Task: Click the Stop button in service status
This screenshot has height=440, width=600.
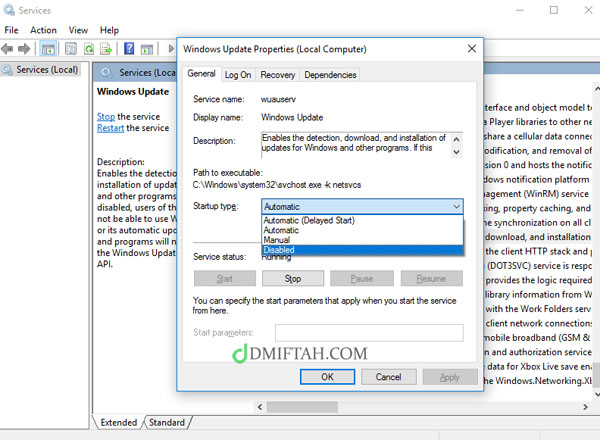Action: click(293, 279)
